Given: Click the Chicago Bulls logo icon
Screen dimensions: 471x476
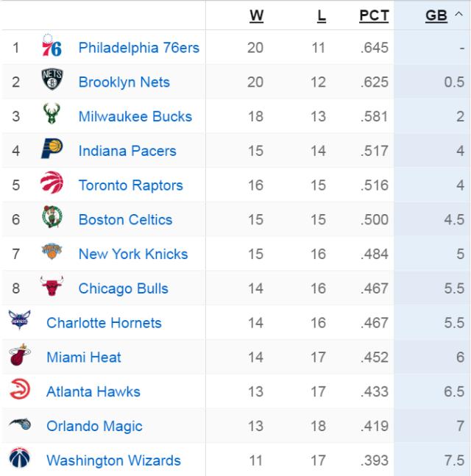Looking at the screenshot, I should pos(52,288).
